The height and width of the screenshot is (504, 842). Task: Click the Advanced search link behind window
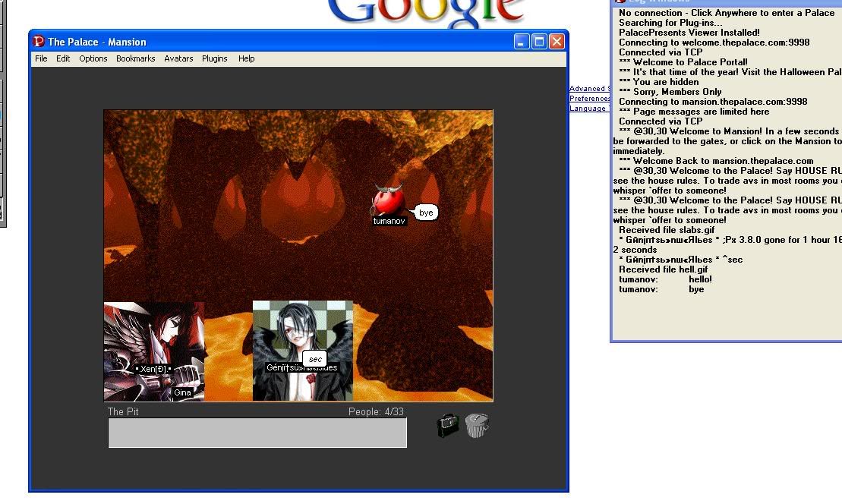click(589, 89)
